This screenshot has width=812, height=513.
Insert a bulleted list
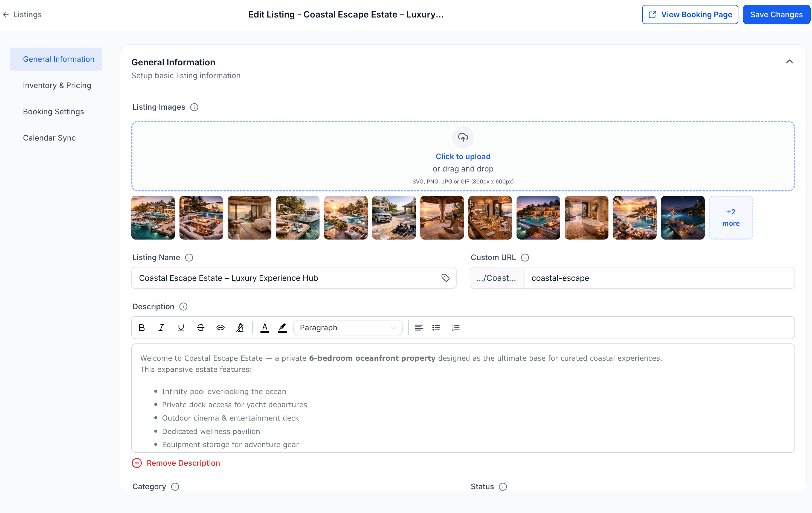[x=436, y=328]
